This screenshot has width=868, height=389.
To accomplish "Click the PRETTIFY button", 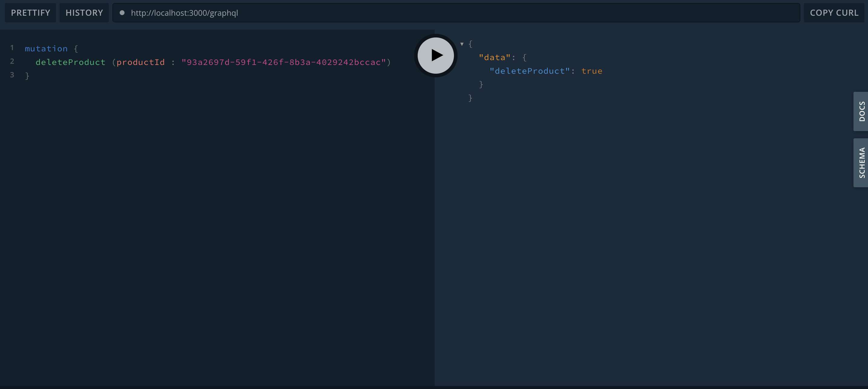I will 30,13.
